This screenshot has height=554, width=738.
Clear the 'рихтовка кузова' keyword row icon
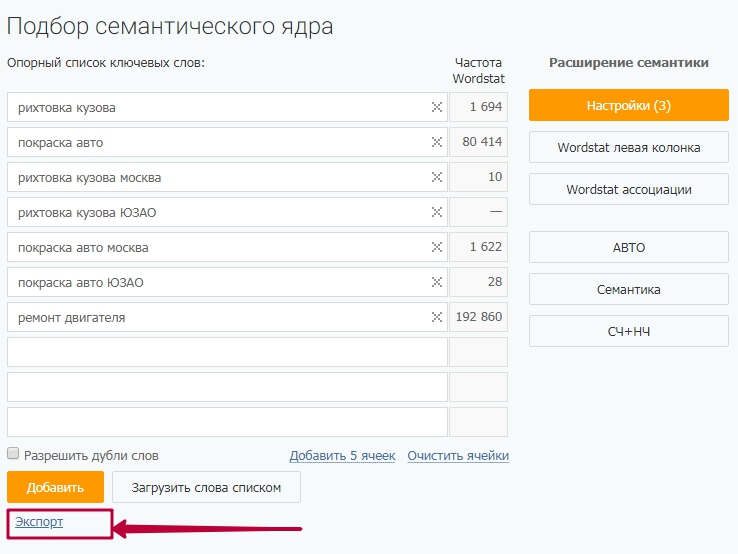436,107
